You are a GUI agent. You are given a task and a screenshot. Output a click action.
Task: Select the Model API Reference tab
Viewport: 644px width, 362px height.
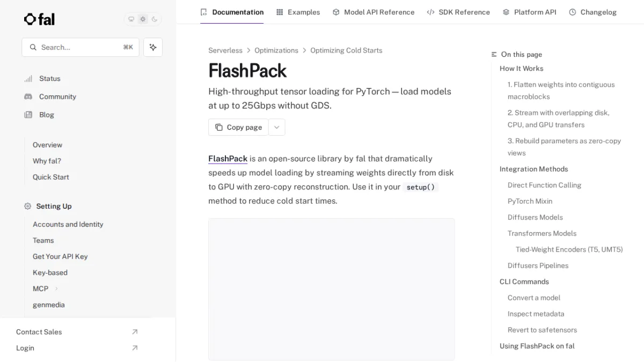click(x=374, y=12)
